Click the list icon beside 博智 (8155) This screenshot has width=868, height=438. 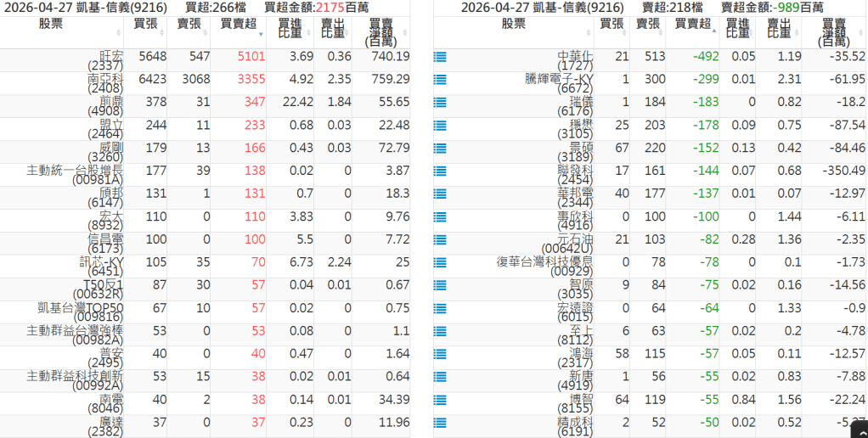[440, 399]
